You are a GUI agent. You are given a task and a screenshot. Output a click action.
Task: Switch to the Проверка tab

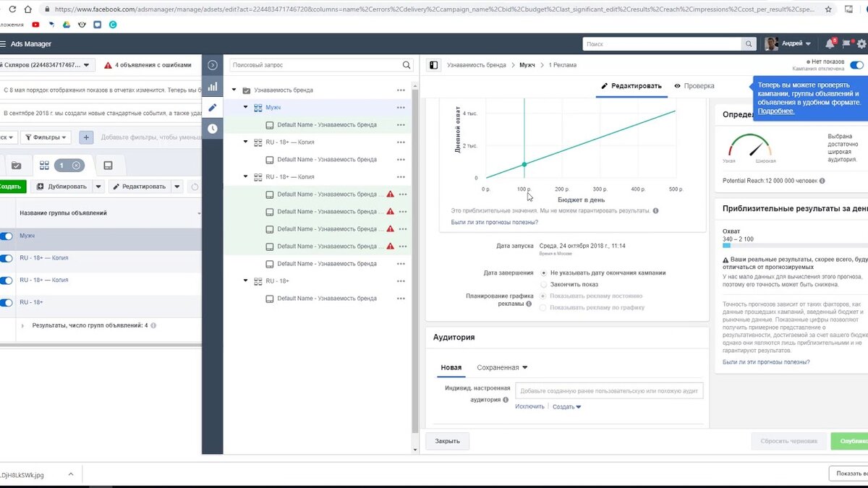click(x=694, y=85)
